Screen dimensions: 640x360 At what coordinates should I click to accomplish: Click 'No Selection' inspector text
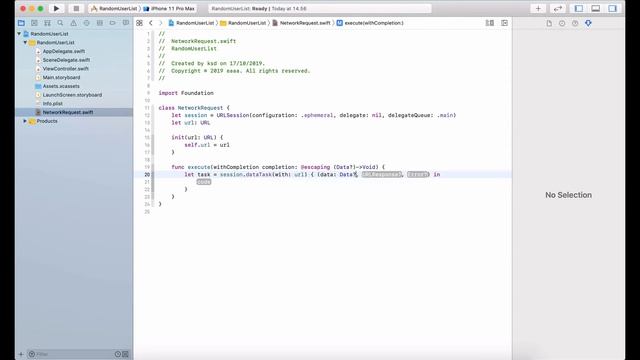click(569, 195)
